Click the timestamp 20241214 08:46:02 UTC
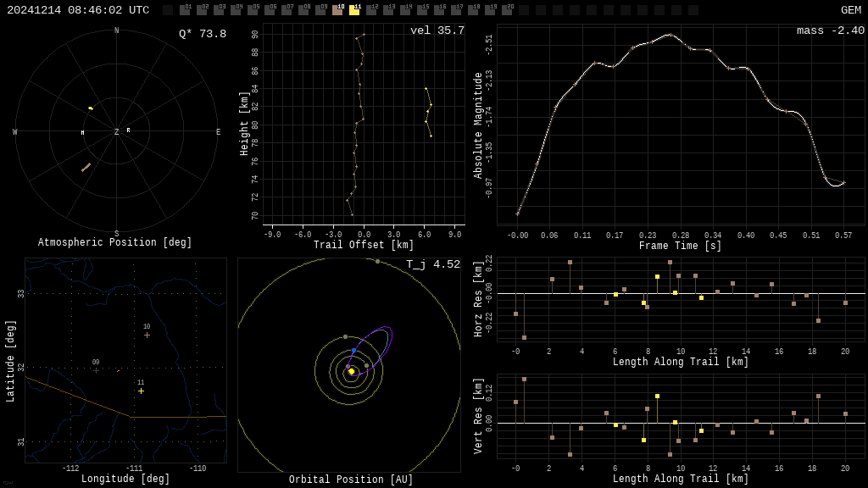 tap(78, 10)
